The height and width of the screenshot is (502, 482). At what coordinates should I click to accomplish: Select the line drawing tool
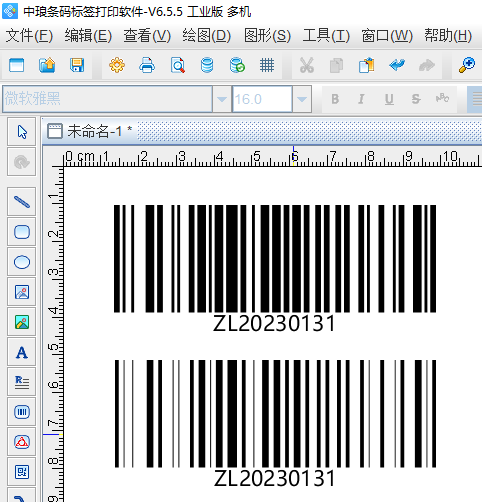tap(22, 202)
